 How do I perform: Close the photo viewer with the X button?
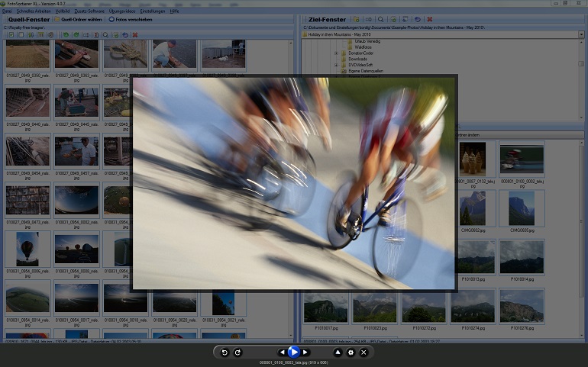coord(363,353)
